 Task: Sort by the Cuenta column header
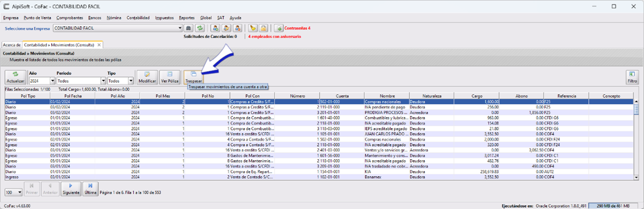click(342, 96)
